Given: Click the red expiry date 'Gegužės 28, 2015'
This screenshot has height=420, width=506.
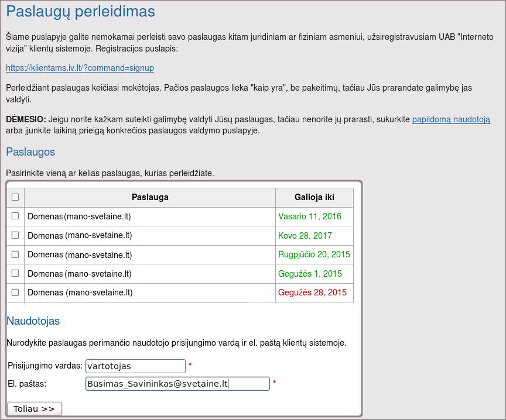Looking at the screenshot, I should (312, 292).
